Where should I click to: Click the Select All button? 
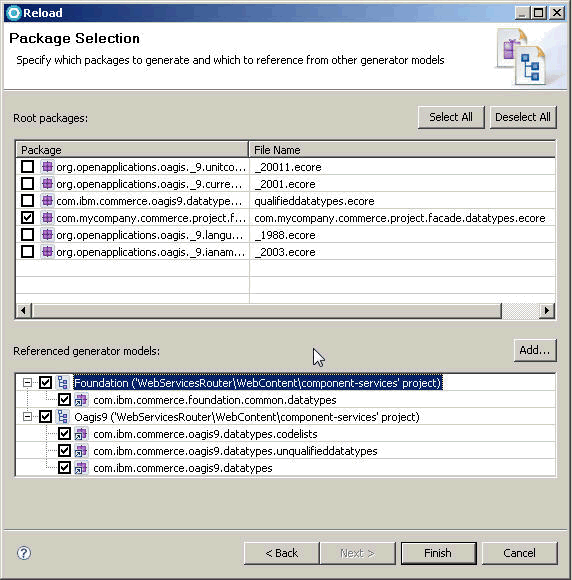(451, 117)
